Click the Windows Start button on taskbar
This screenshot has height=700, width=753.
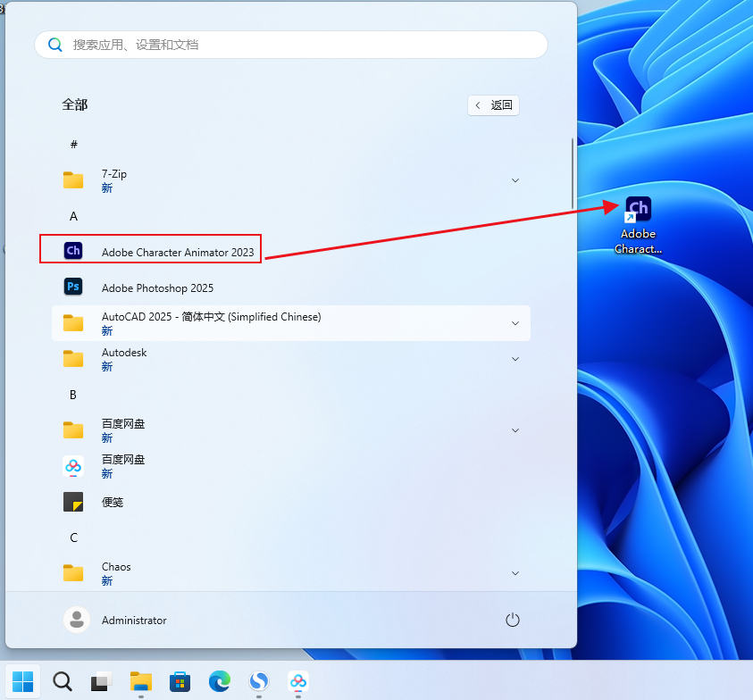(22, 681)
